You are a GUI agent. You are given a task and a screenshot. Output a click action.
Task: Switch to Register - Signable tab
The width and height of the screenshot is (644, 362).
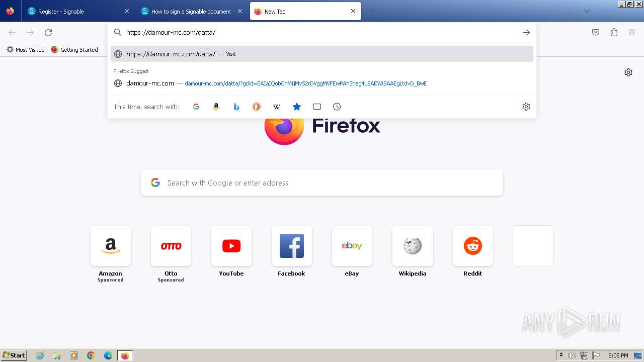pyautogui.click(x=78, y=11)
